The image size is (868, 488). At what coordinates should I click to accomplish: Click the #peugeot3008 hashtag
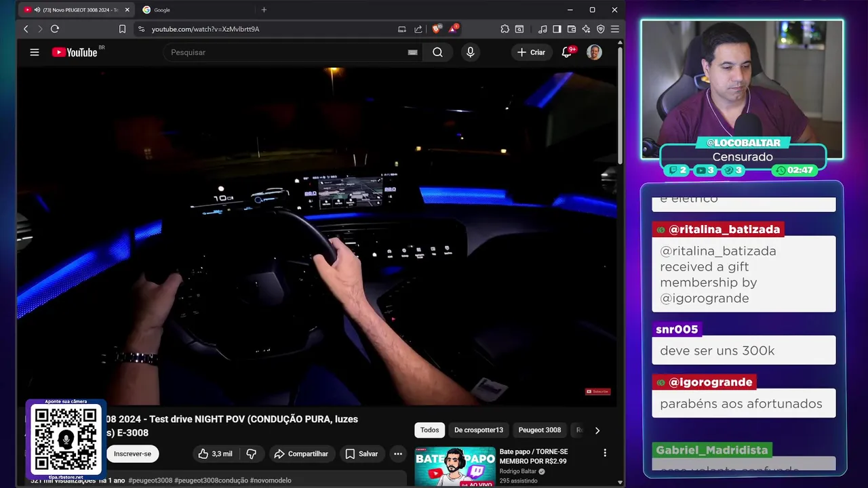point(151,480)
